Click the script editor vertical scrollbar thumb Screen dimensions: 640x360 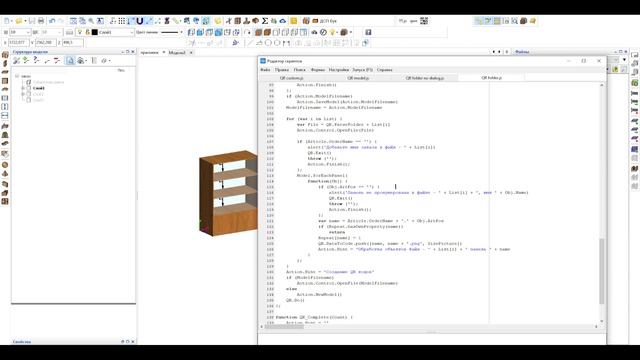tap(601, 271)
